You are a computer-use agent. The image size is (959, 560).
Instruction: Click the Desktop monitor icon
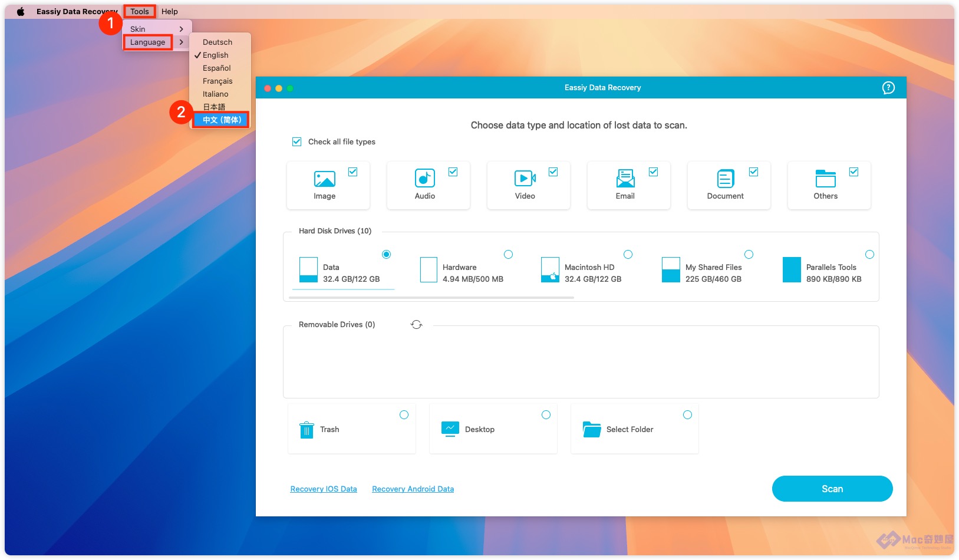click(x=450, y=429)
